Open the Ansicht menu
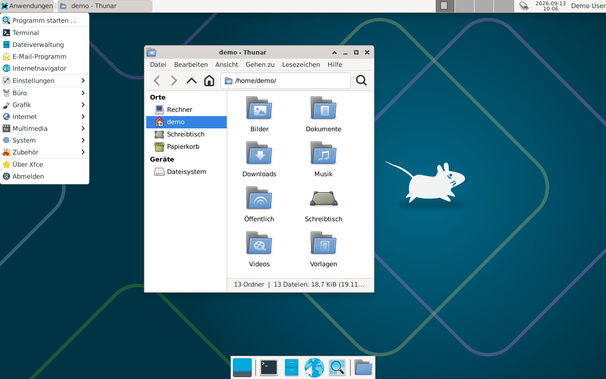 (226, 65)
